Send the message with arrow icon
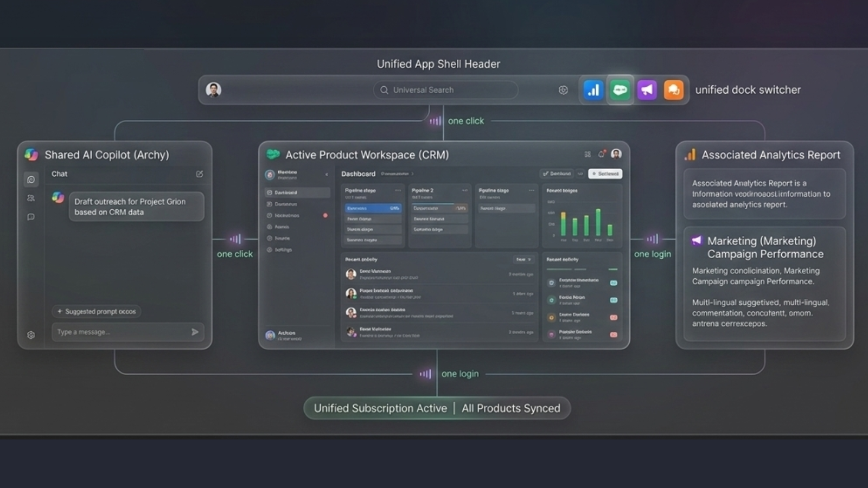This screenshot has height=488, width=868. (x=195, y=332)
